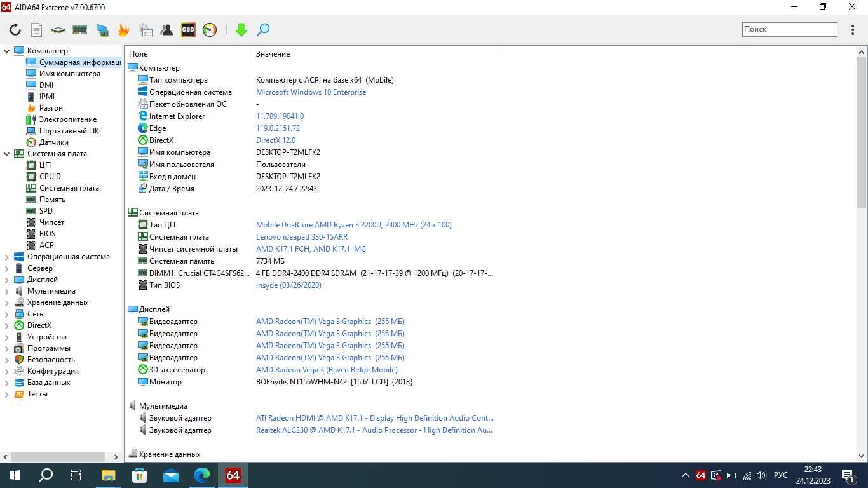The width and height of the screenshot is (868, 488).
Task: Click the user silhouettes toolbar icon
Action: (166, 29)
